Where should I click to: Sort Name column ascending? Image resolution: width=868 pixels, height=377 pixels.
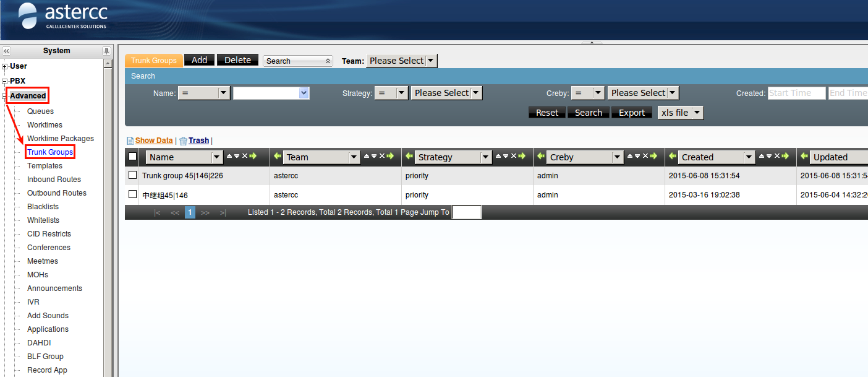229,157
